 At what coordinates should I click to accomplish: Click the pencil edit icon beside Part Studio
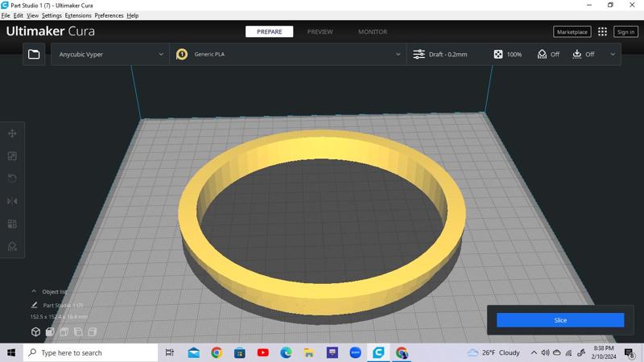pos(34,305)
